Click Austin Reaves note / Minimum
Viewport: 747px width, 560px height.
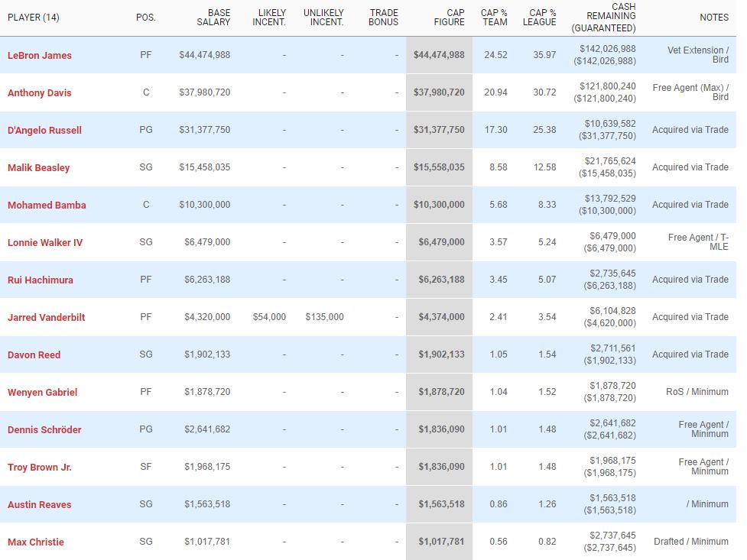tap(707, 503)
